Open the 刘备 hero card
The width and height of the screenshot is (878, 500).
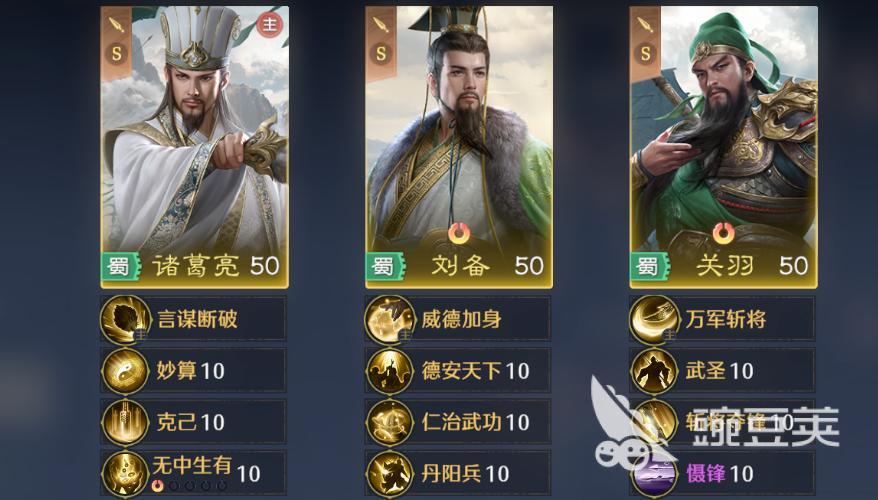click(x=459, y=147)
